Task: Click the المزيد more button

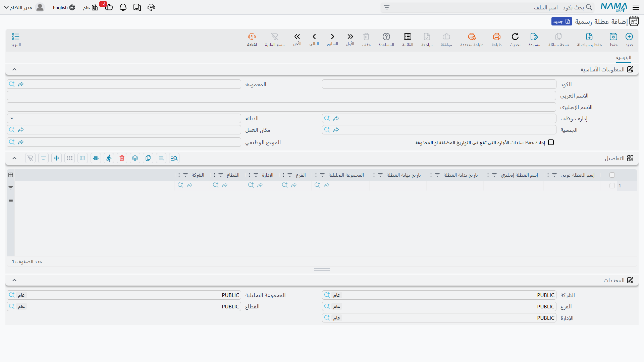Action: point(16,40)
